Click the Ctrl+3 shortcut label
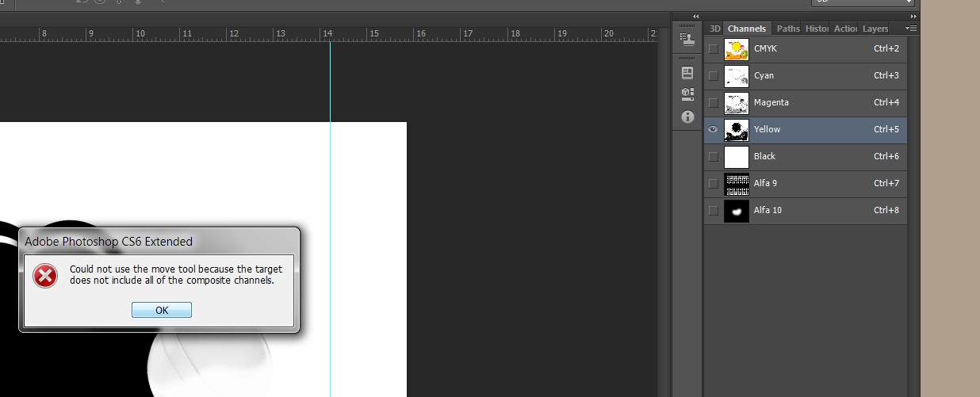Viewport: 980px width, 397px height. [886, 76]
